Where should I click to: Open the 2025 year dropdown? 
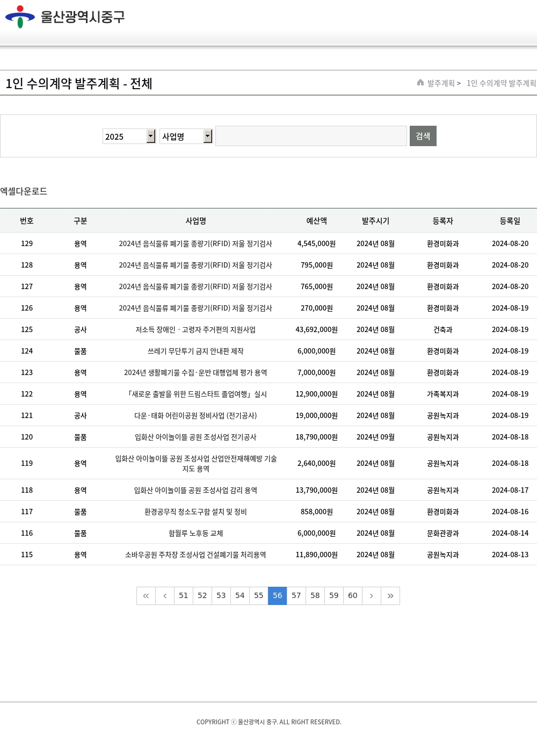129,136
